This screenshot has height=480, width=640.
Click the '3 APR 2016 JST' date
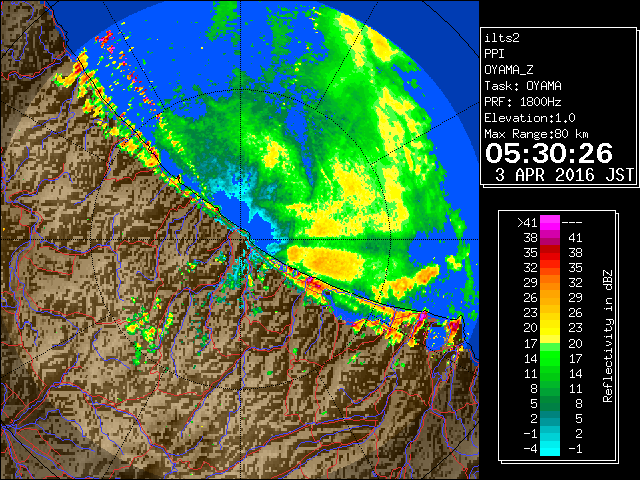click(565, 175)
